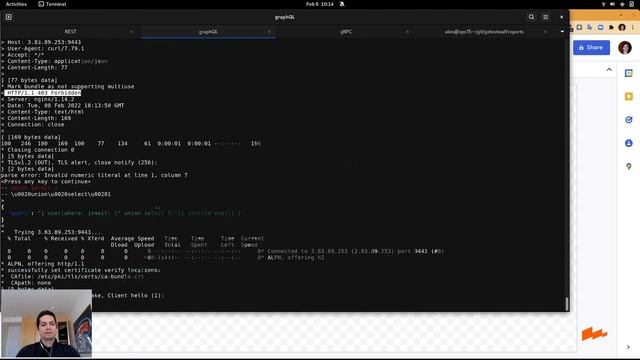The image size is (640, 360).
Task: Open Maps in browser side panel
Action: (x=629, y=166)
